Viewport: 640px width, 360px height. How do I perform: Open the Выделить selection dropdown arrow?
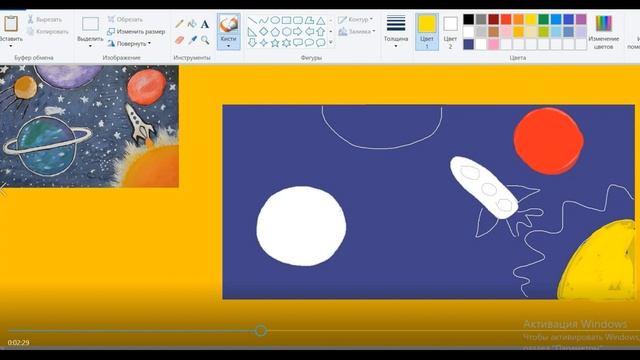point(90,46)
